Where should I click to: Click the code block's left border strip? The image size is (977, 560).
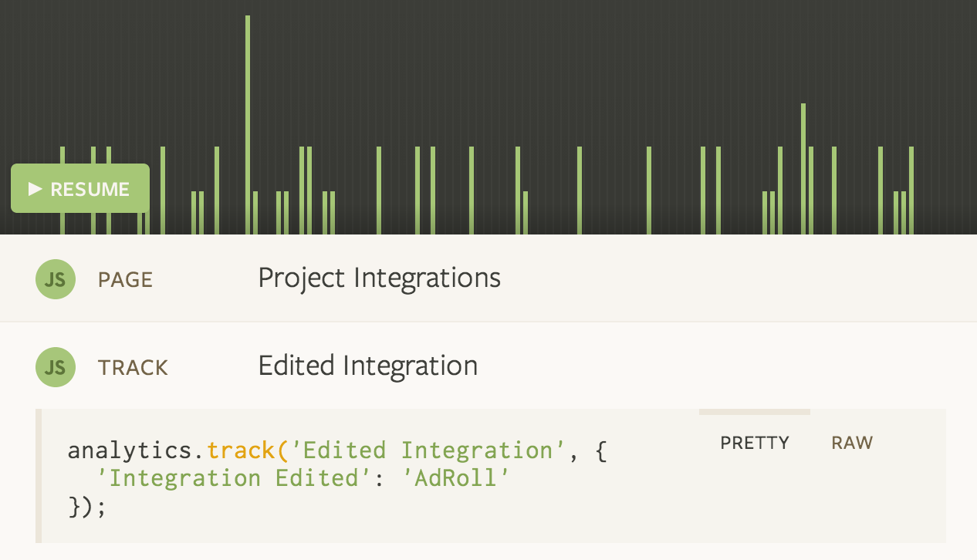[x=39, y=476]
